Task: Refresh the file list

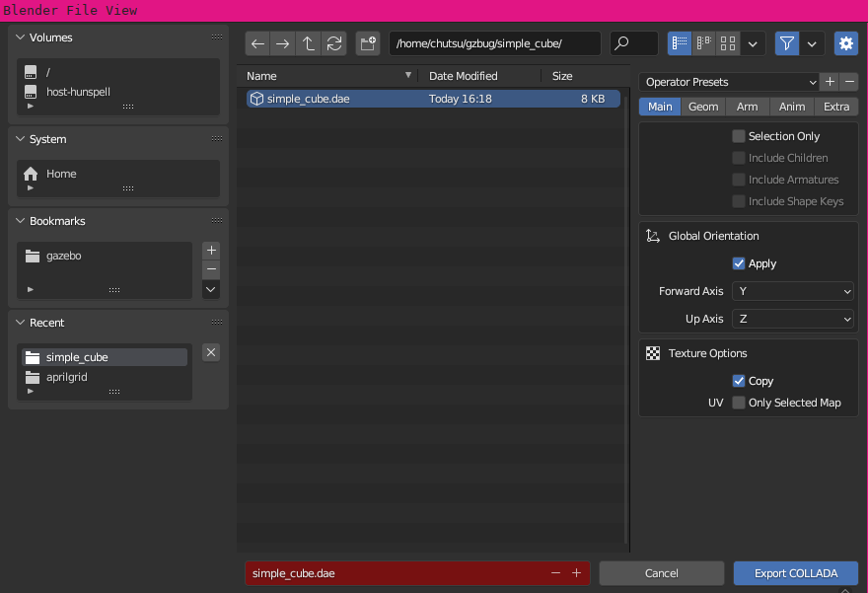Action: click(334, 43)
